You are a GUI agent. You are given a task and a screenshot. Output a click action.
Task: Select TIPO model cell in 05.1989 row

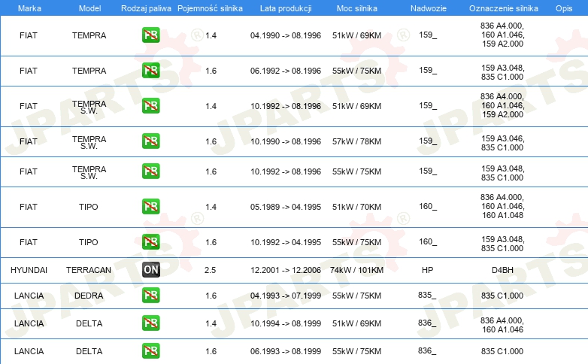pos(89,207)
